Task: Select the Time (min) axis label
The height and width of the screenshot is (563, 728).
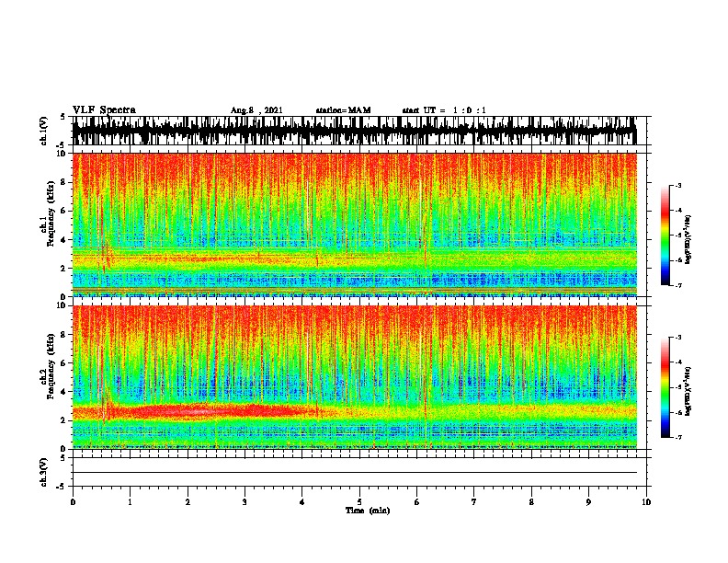Action: [368, 511]
